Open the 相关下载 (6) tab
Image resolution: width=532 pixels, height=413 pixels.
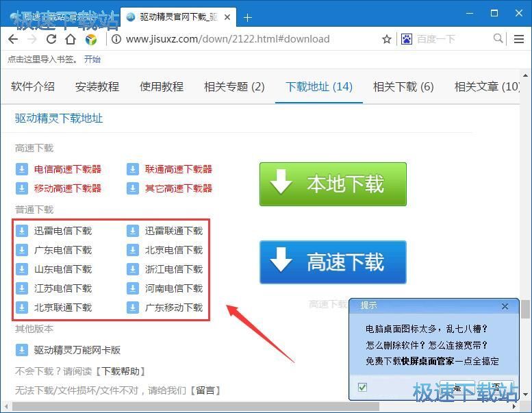pos(403,86)
